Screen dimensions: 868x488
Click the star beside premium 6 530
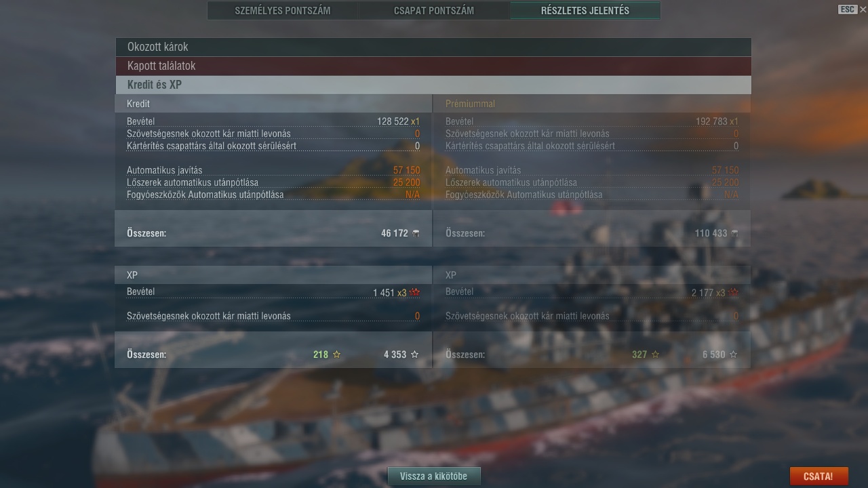click(733, 354)
